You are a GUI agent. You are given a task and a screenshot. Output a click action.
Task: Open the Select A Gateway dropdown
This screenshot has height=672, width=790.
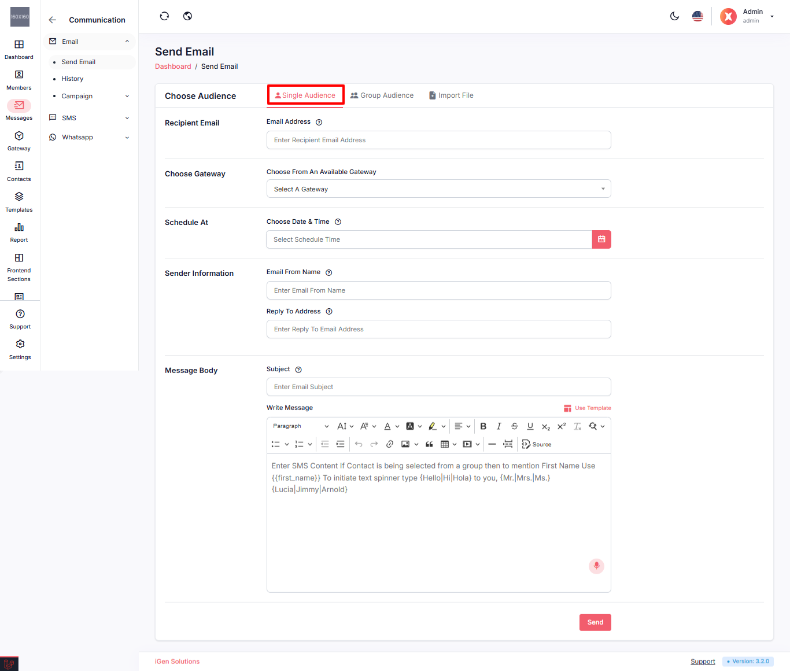438,189
